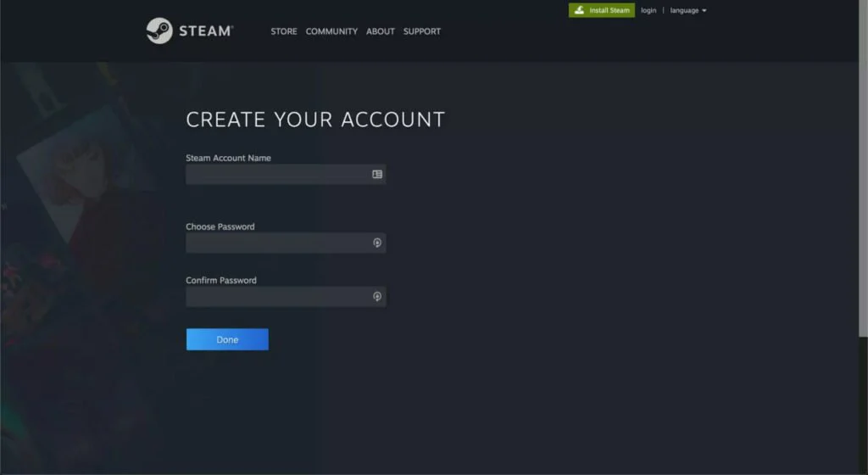Click the login link
The image size is (868, 475).
pyautogui.click(x=648, y=10)
